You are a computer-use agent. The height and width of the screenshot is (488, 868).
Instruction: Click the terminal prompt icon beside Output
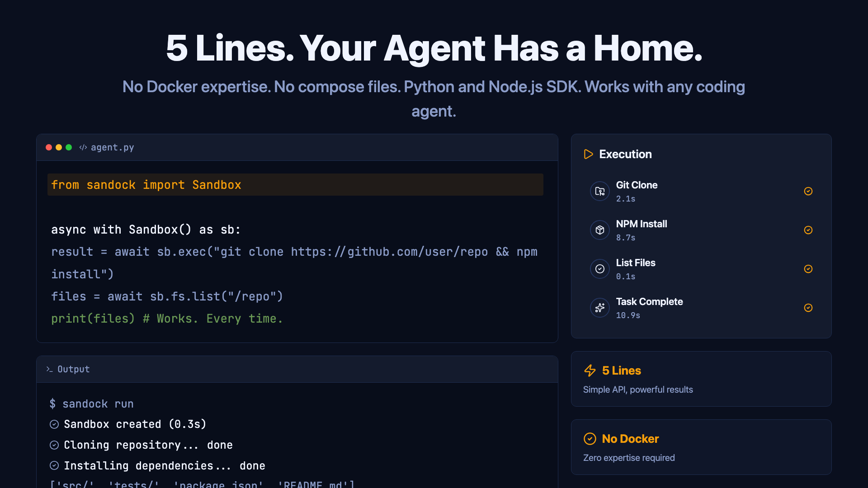tap(50, 369)
